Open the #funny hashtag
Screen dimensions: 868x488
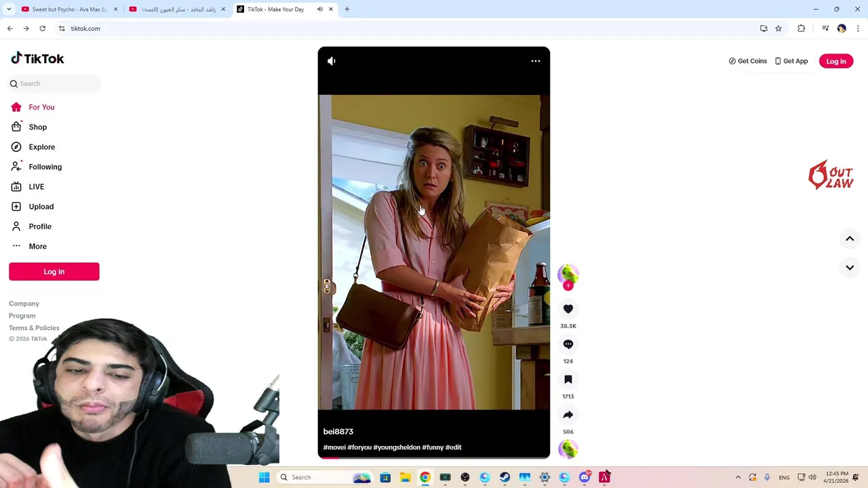coord(433,447)
